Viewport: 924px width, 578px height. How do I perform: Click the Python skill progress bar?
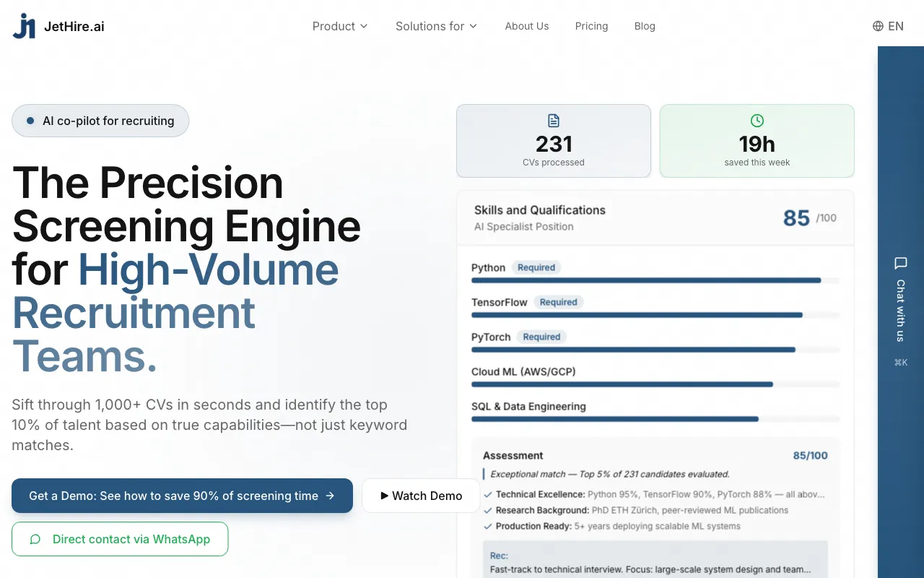pyautogui.click(x=655, y=280)
